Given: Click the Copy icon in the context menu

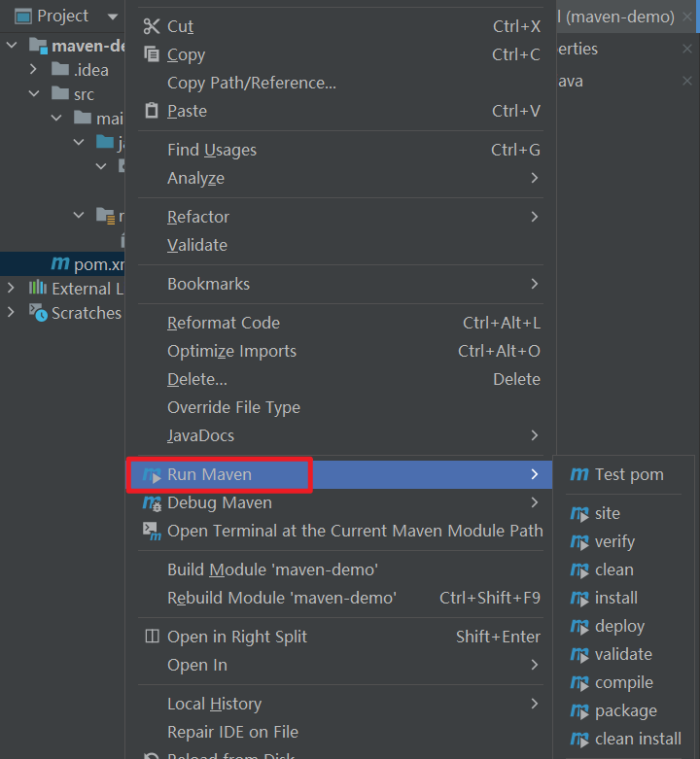Looking at the screenshot, I should (151, 55).
